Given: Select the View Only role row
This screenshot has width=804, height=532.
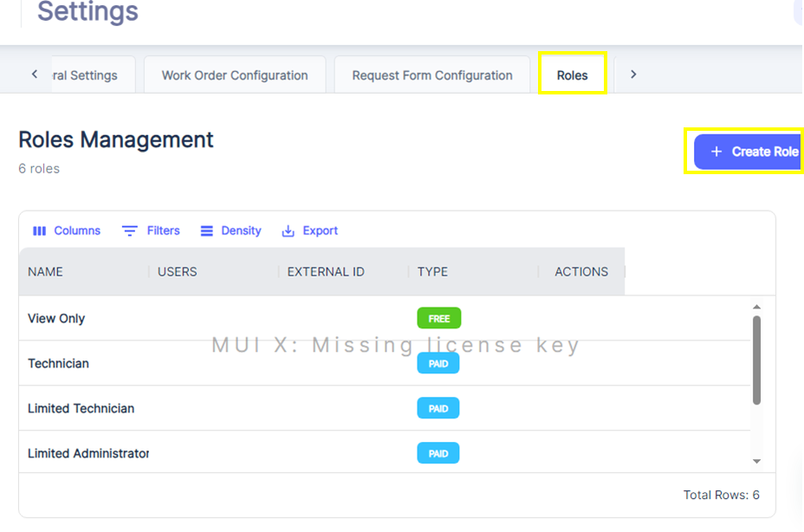Looking at the screenshot, I should tap(56, 319).
